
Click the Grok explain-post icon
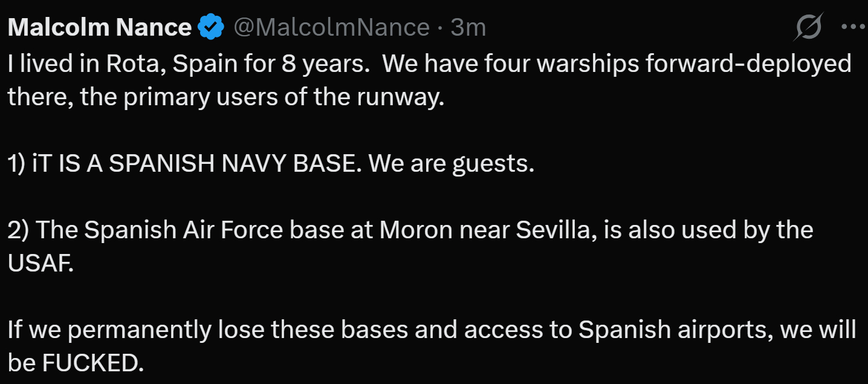[x=808, y=28]
